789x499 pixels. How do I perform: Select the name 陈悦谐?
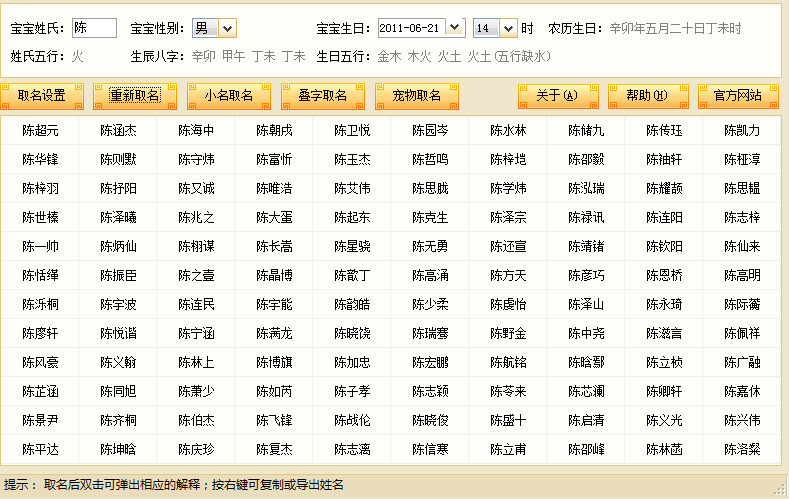[118, 333]
